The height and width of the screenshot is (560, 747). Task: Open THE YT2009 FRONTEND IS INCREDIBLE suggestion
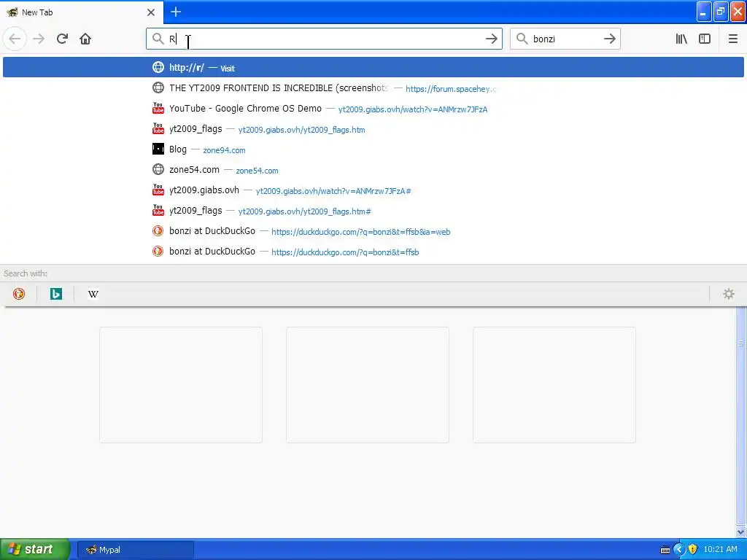tap(373, 88)
